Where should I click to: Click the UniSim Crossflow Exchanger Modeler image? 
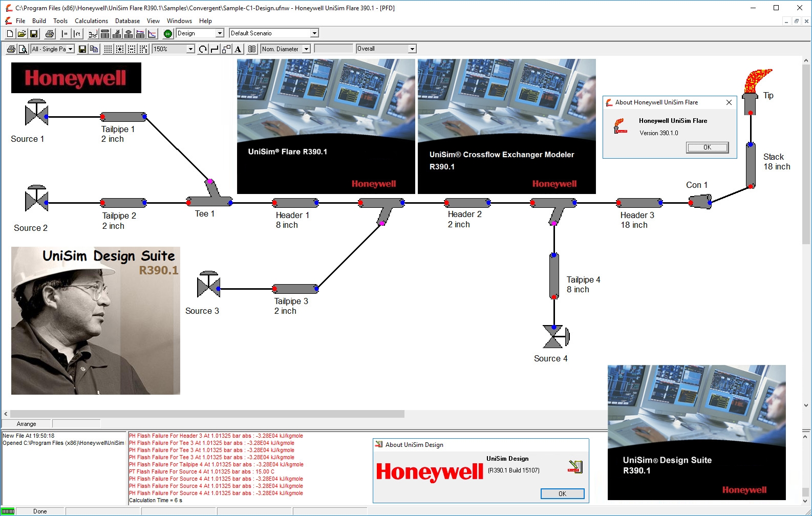(x=506, y=126)
